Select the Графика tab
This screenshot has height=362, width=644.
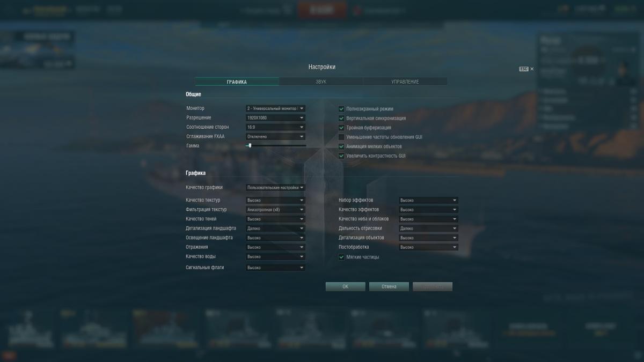(x=237, y=82)
